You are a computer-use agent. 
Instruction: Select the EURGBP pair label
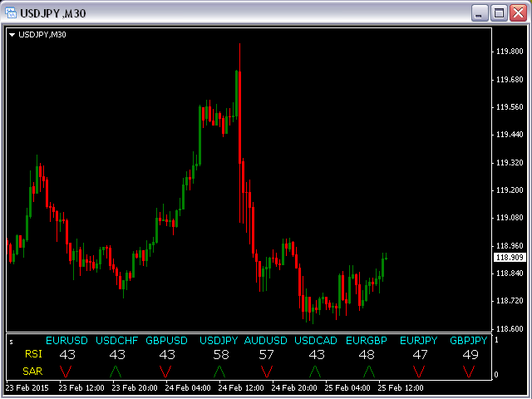tap(367, 340)
